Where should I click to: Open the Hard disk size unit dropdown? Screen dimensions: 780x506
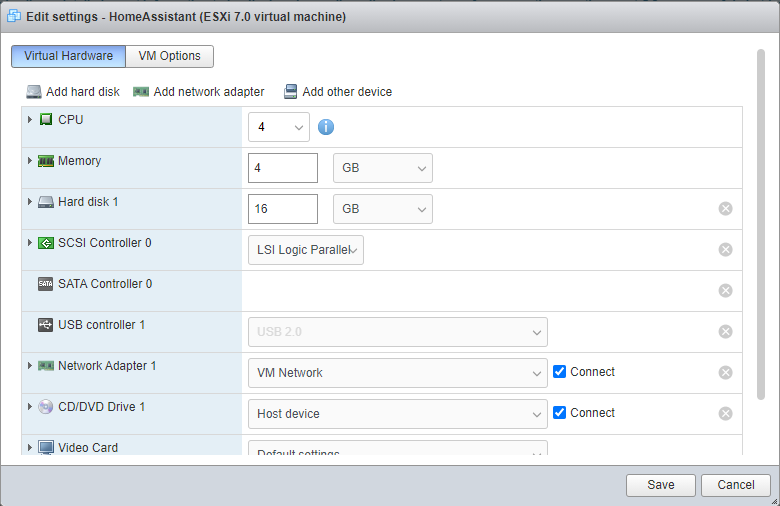click(x=383, y=209)
